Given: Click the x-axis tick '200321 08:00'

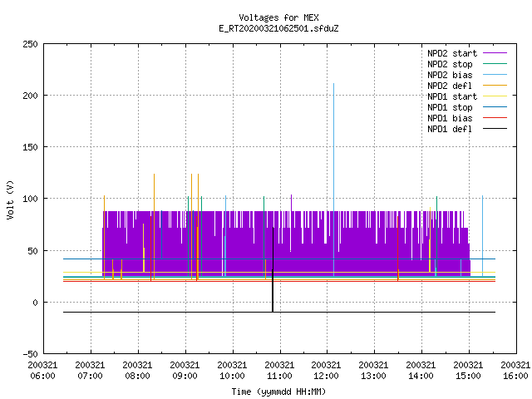Looking at the screenshot, I should tap(137, 371).
